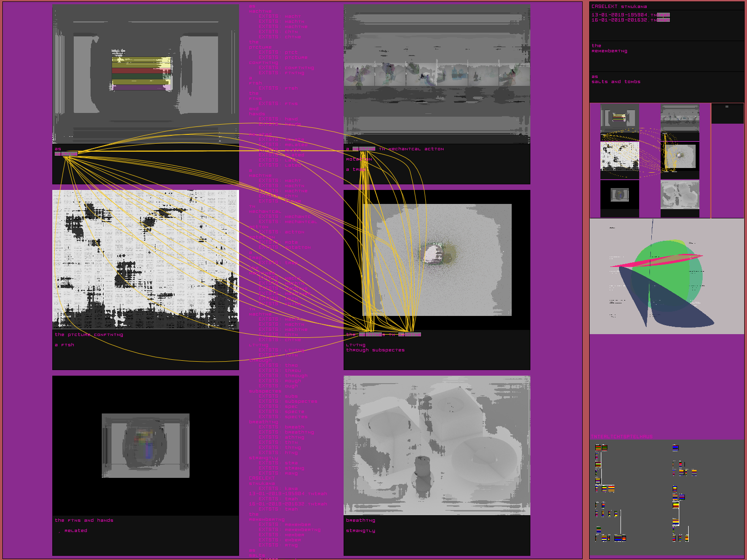Click minimap thumbnail of grey boxes image
Screen dimensions: 747x560
coord(680,195)
